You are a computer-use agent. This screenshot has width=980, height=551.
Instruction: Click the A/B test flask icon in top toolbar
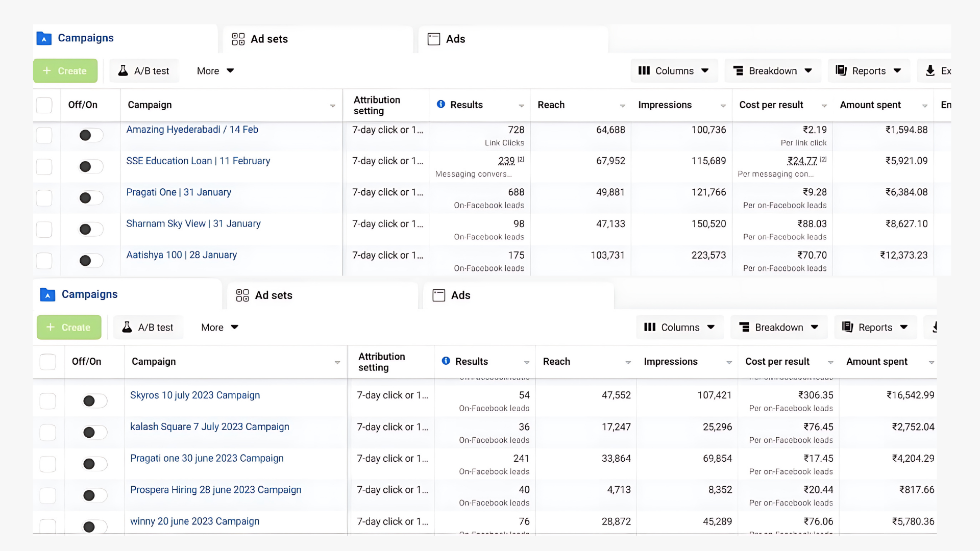(123, 71)
